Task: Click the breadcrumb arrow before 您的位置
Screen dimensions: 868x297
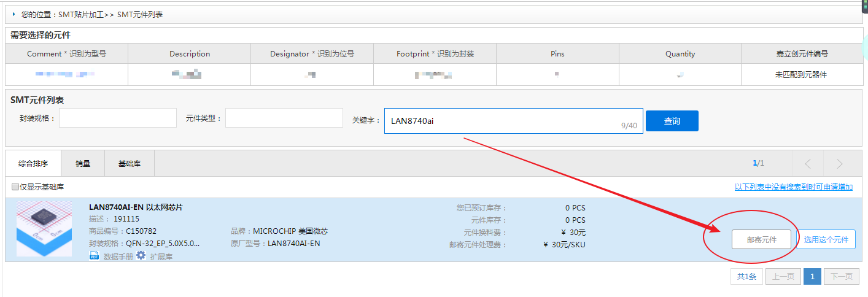Action: coord(14,13)
